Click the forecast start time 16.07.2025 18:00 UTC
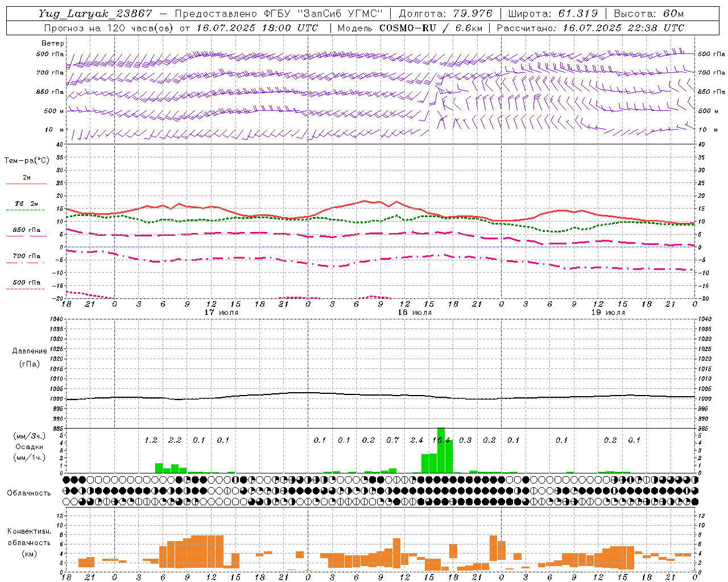The image size is (728, 582). coord(258,28)
